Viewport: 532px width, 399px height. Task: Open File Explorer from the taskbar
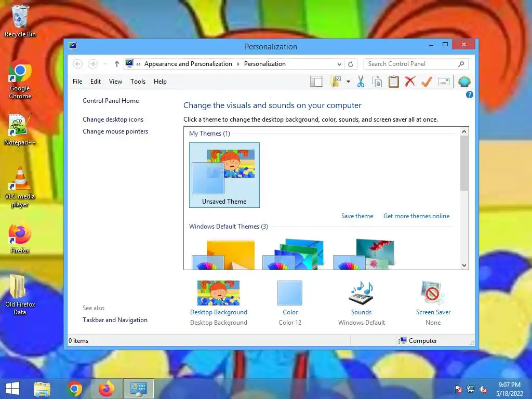click(42, 389)
